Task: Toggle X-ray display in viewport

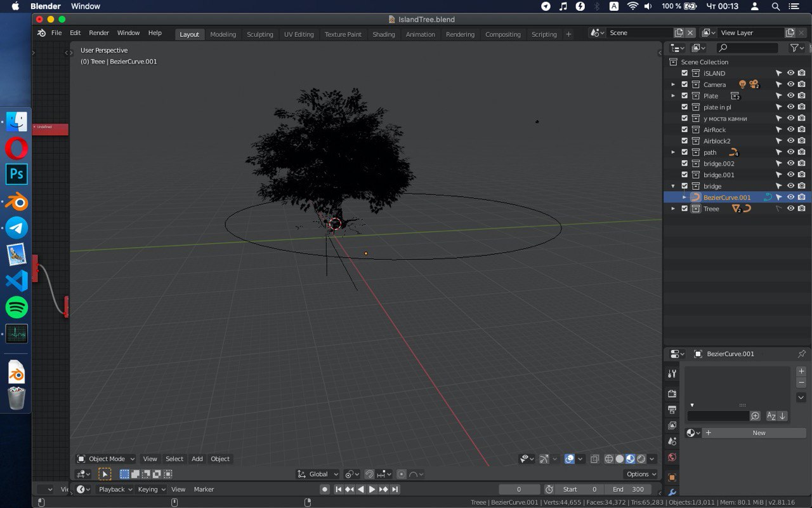Action: [594, 458]
